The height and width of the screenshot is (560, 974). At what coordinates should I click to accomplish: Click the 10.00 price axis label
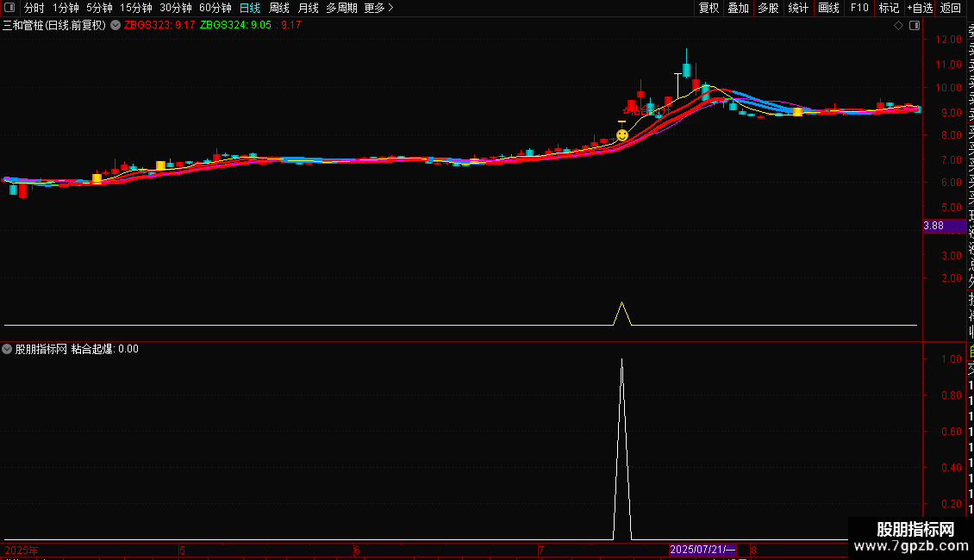[x=948, y=88]
